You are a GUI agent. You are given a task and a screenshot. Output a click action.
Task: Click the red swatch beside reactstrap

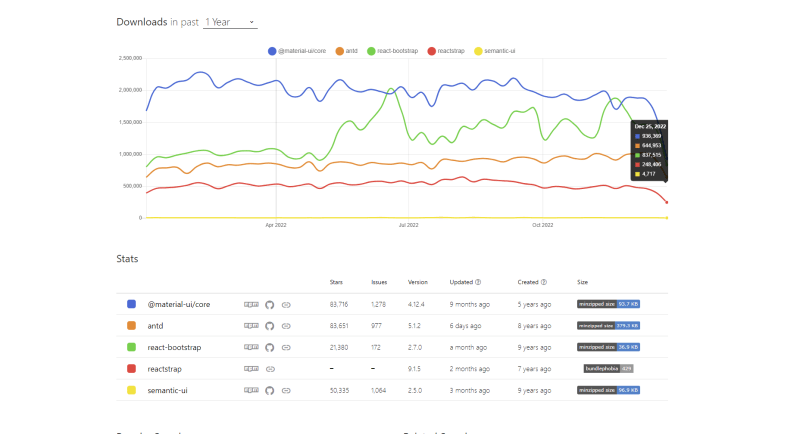click(131, 368)
